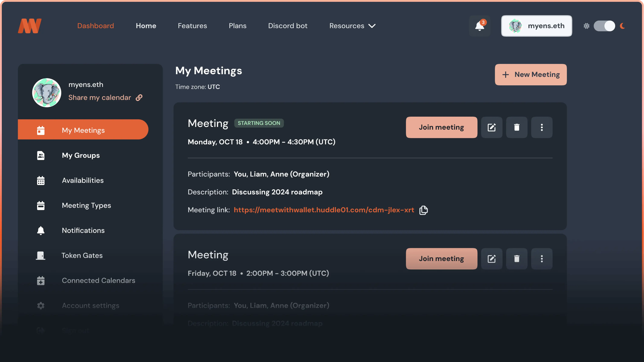Click the moon icon for dark mode

622,26
